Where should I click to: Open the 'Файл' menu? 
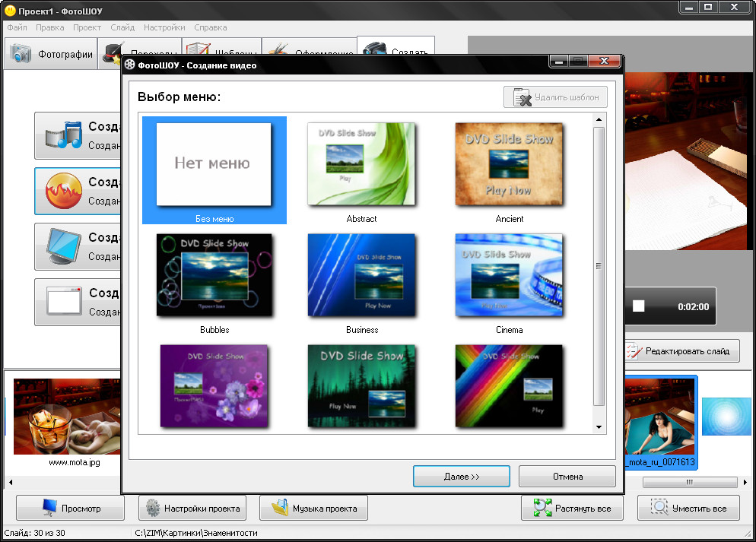17,27
